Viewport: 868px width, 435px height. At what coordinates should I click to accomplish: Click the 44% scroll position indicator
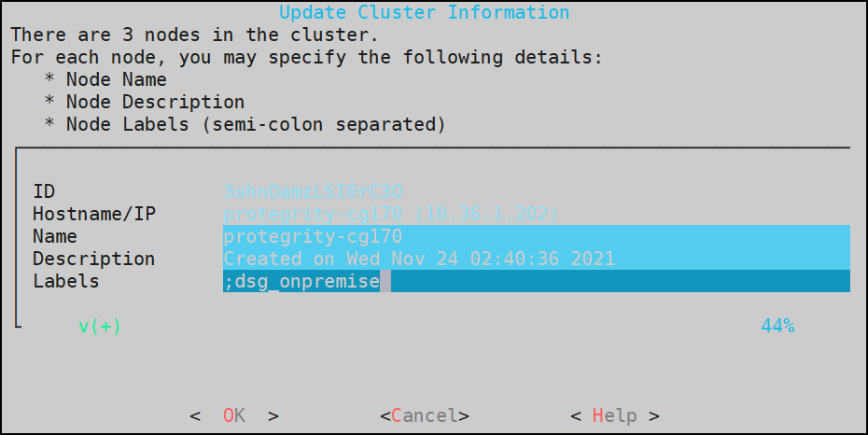coord(777,326)
